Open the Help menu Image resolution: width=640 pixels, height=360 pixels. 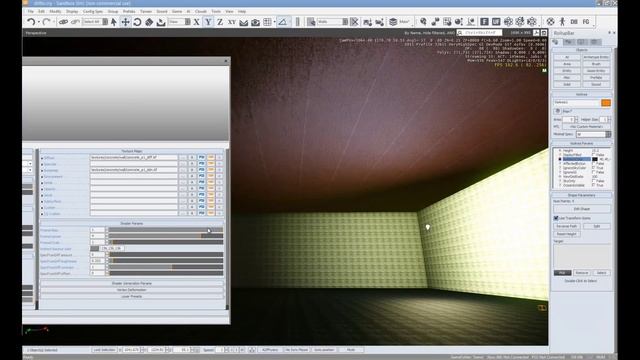[x=242, y=11]
